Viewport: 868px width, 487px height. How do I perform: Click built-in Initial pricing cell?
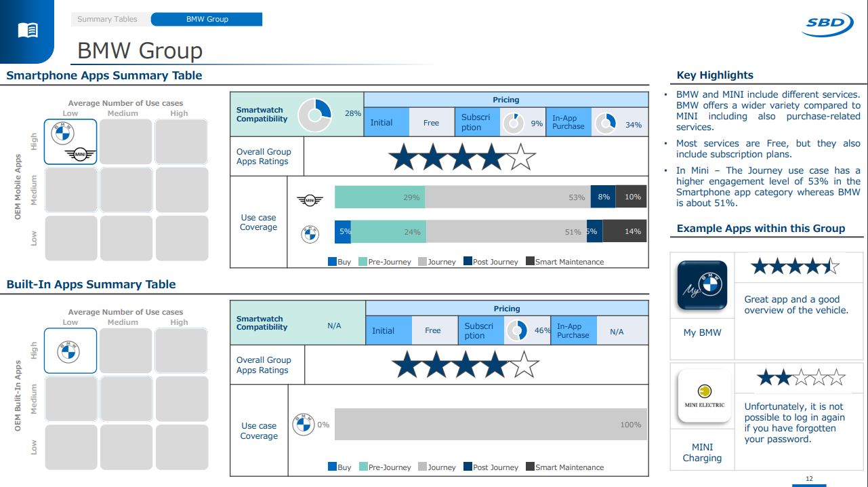389,330
